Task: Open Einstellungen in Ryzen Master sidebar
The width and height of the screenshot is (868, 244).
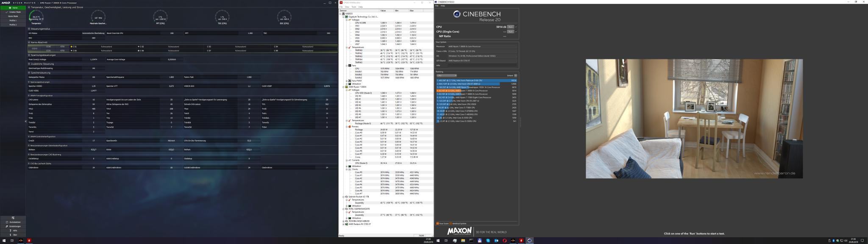Action: click(x=13, y=226)
